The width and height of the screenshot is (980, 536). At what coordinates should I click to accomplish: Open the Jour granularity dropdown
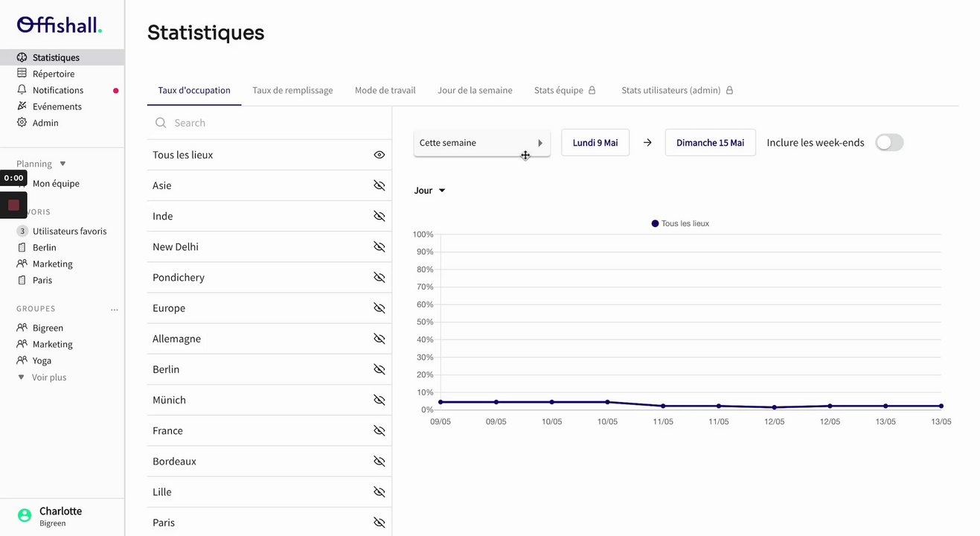[429, 191]
